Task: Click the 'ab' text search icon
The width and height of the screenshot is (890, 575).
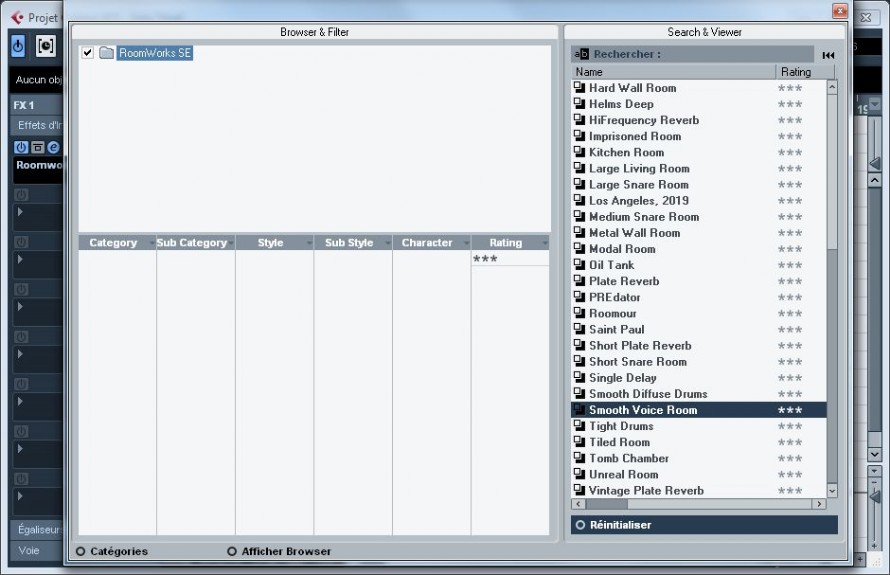Action: coord(580,54)
